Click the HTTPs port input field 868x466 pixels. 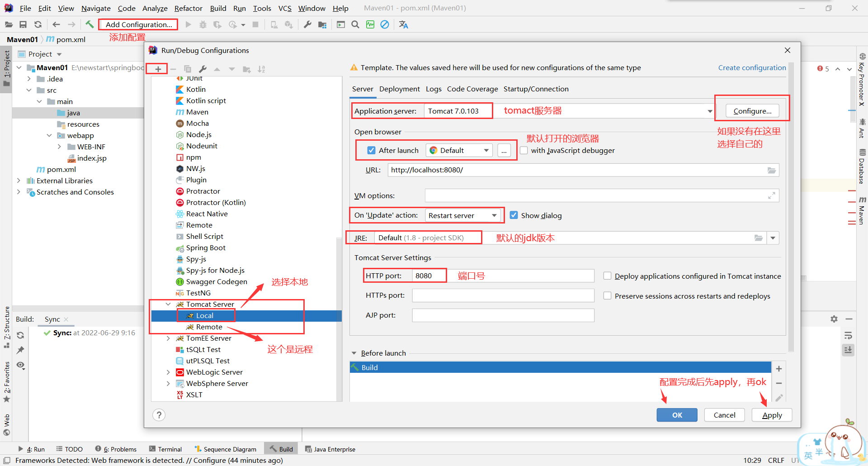[503, 295]
